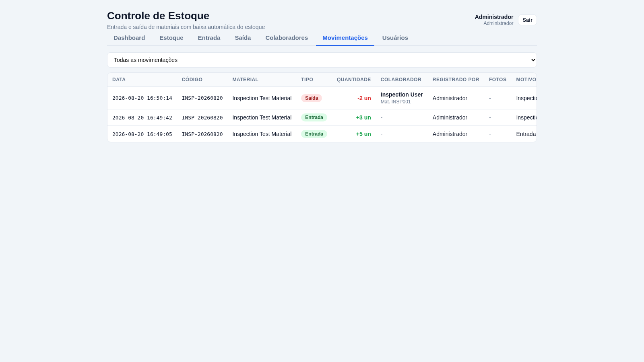Click the Saída type badge

312,98
